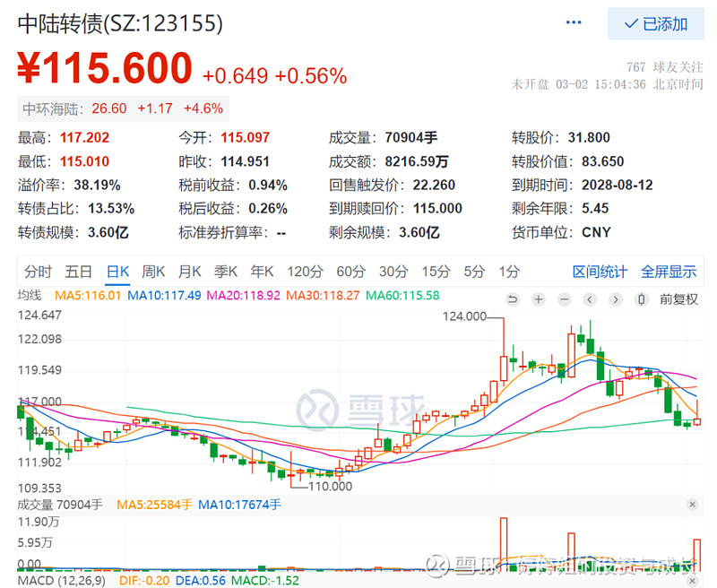Click the 均线 label before the MA values
717x588 pixels.
[x=30, y=296]
